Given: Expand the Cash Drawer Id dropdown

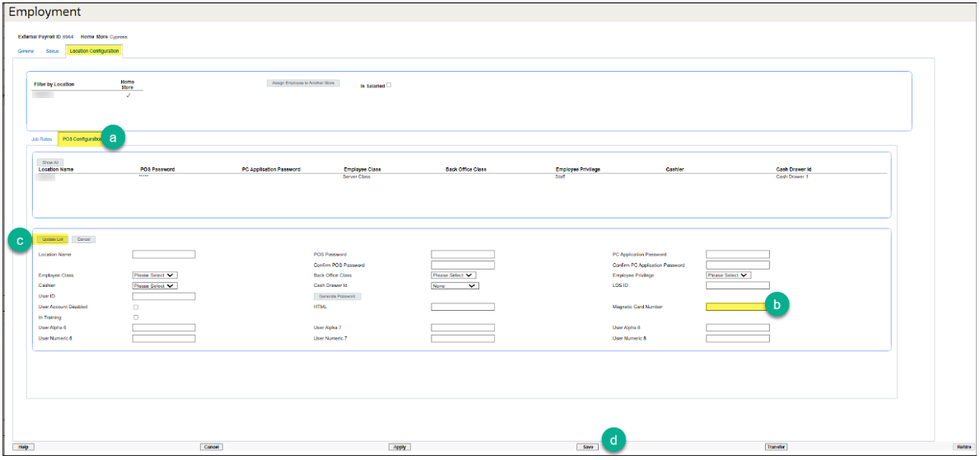Looking at the screenshot, I should tap(455, 286).
